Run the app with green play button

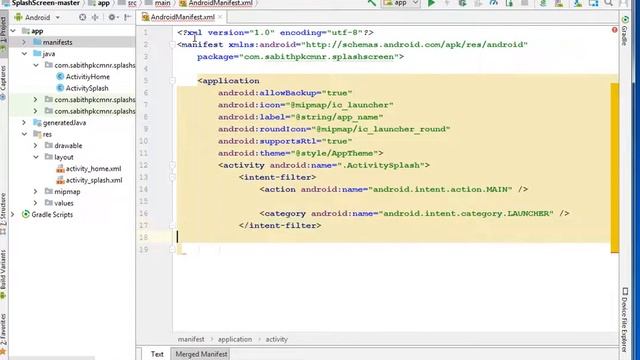431,3
